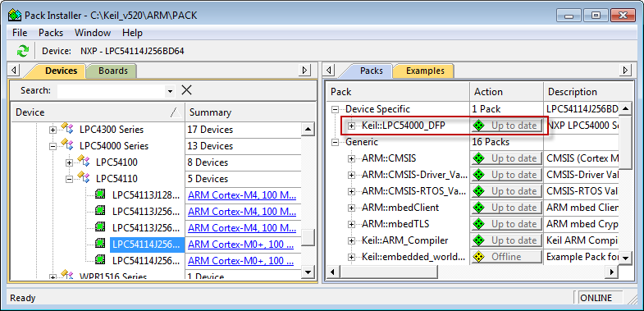Viewport: 644px width, 311px height.
Task: Sort by the Device column header
Action: pyautogui.click(x=98, y=112)
